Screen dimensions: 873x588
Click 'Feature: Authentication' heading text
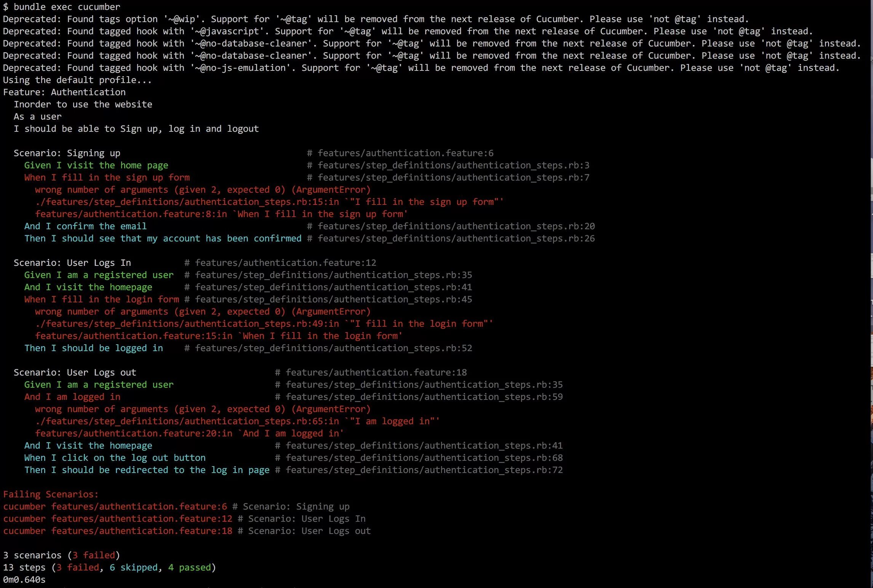coord(64,92)
